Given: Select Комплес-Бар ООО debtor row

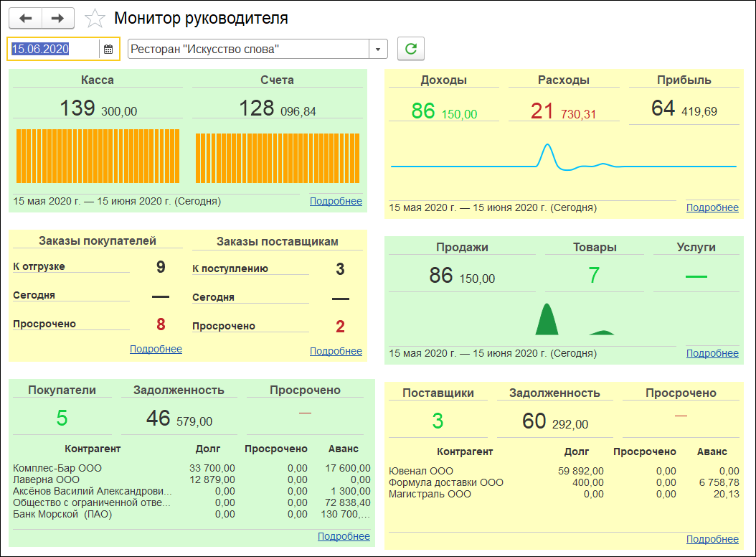Looking at the screenshot, I should click(57, 468).
